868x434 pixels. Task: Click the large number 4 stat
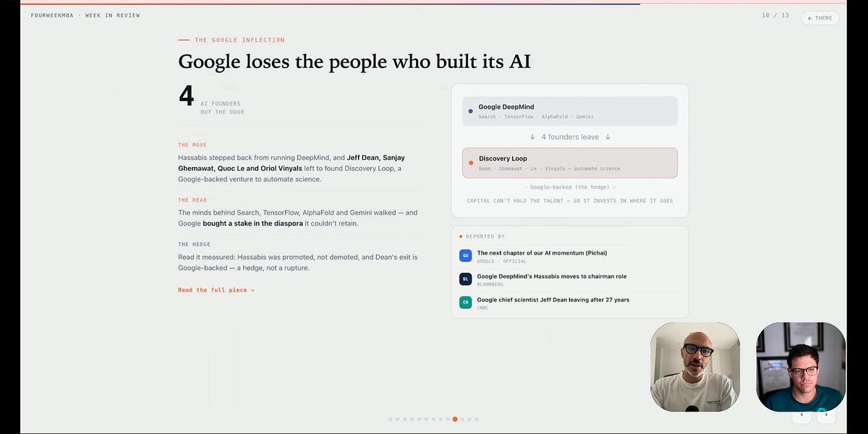click(187, 96)
